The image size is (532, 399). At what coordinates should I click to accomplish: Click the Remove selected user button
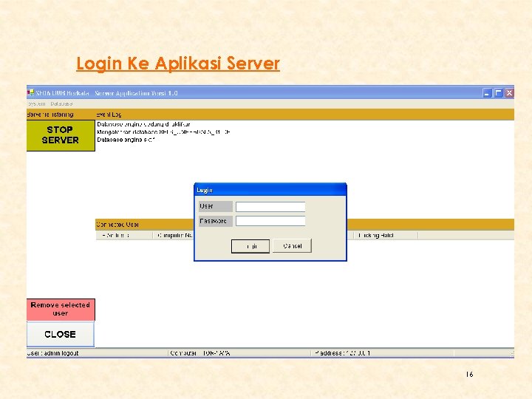coord(61,310)
